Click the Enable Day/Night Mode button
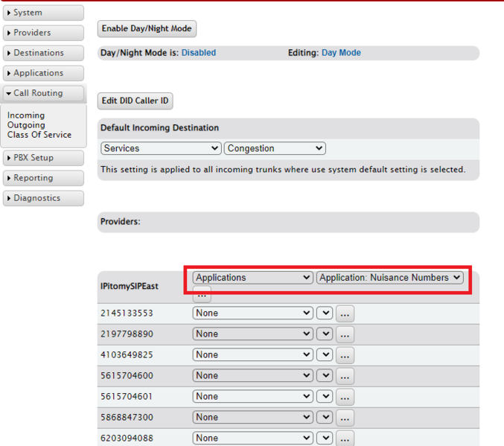The width and height of the screenshot is (504, 446). tap(147, 29)
